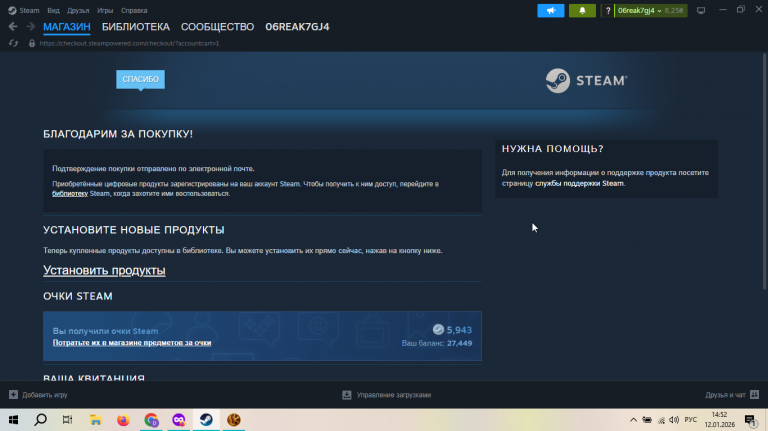Open the orange ball app on the taskbar
Image resolution: width=768 pixels, height=431 pixels.
point(234,420)
